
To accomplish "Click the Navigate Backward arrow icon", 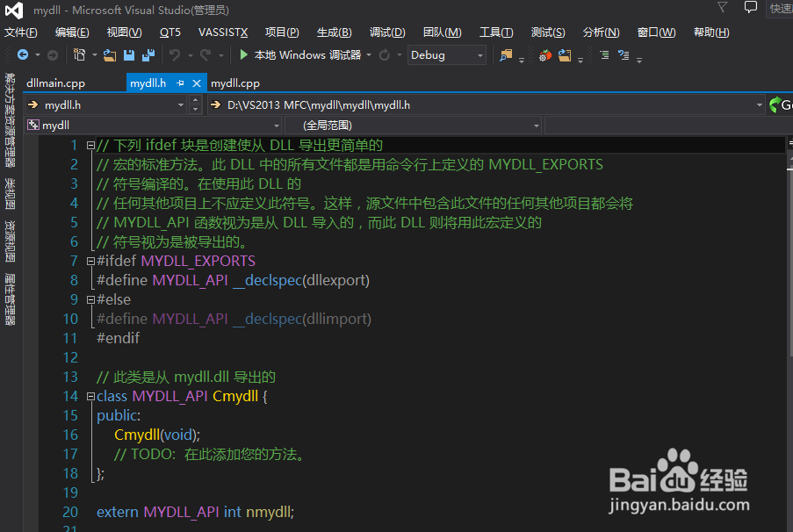I will [x=23, y=54].
